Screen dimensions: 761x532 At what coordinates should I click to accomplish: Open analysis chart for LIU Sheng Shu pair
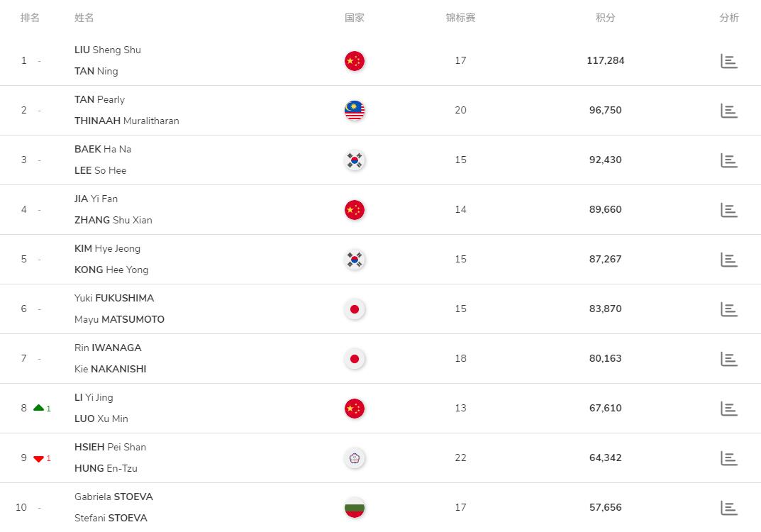point(729,61)
